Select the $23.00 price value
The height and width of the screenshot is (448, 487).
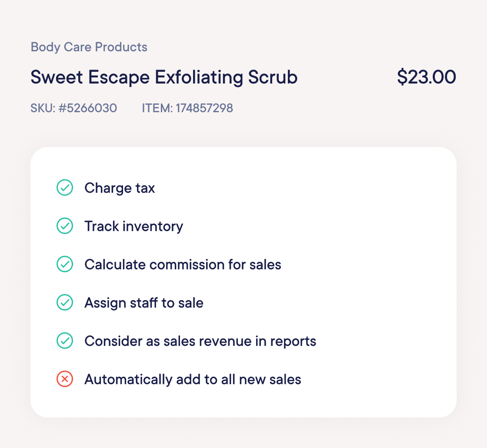click(427, 77)
